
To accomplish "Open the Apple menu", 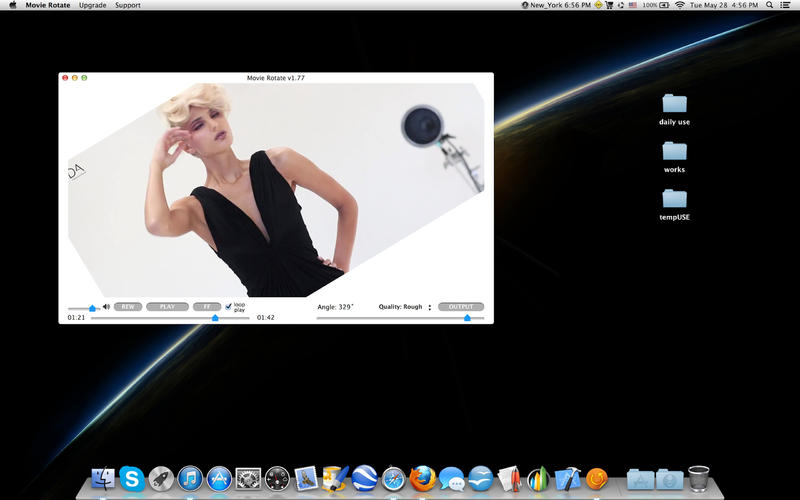I will click(13, 5).
